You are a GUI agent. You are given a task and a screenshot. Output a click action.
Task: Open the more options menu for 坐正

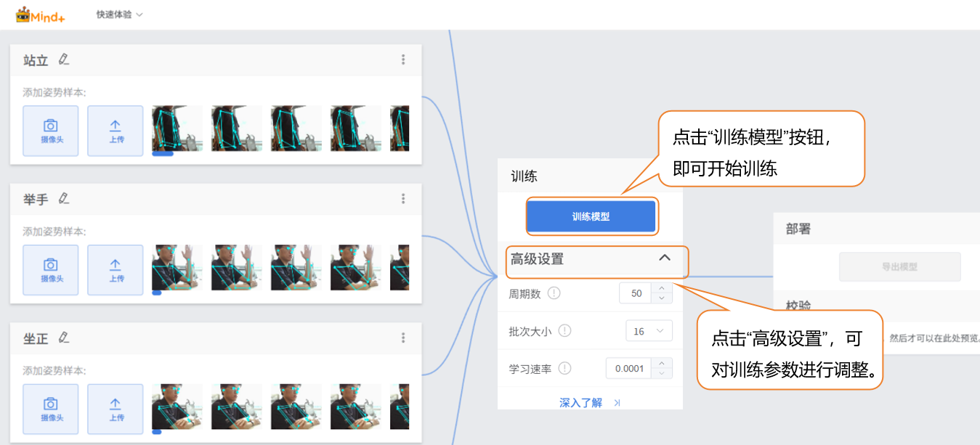point(403,338)
